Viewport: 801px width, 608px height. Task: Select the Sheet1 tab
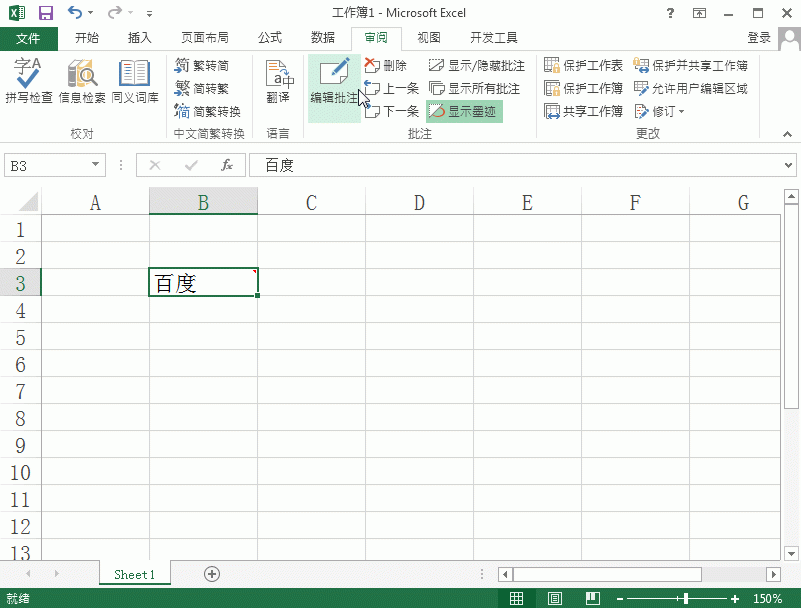(134, 574)
